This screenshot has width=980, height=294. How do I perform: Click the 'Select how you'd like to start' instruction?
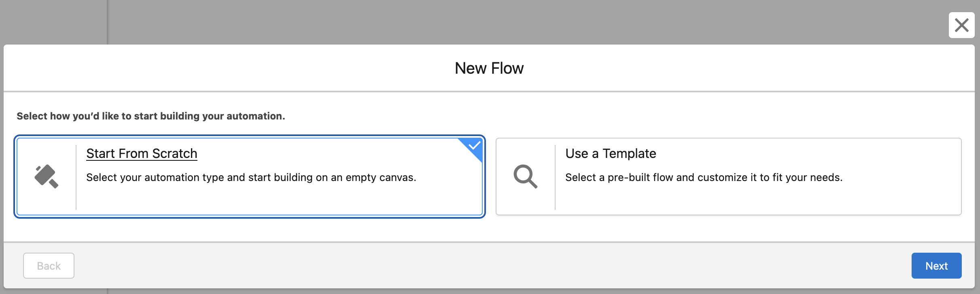point(151,116)
